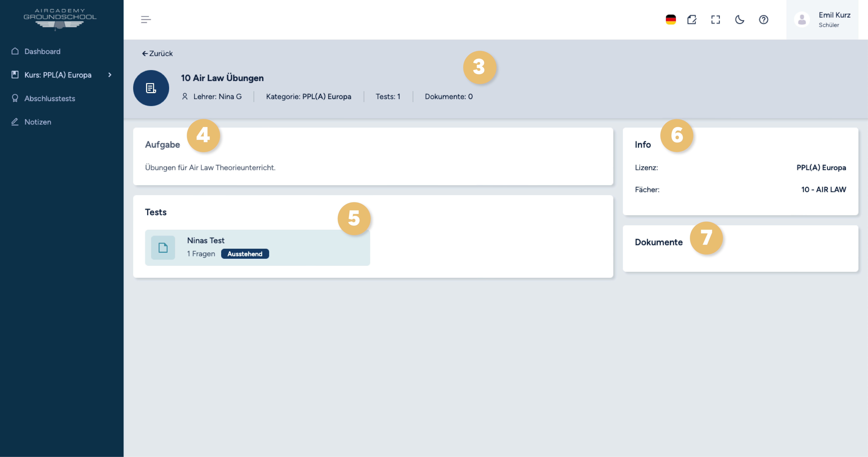This screenshot has height=457, width=868.
Task: Click the Schüler role label
Action: pyautogui.click(x=829, y=25)
